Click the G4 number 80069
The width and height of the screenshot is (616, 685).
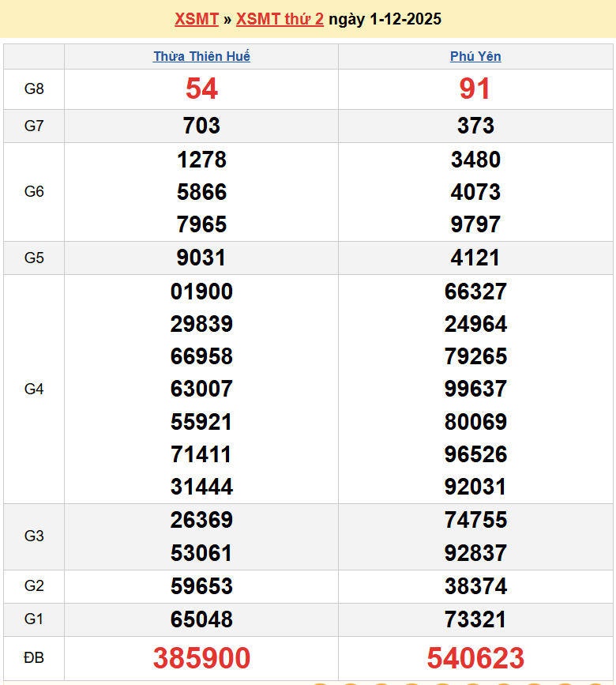click(475, 421)
